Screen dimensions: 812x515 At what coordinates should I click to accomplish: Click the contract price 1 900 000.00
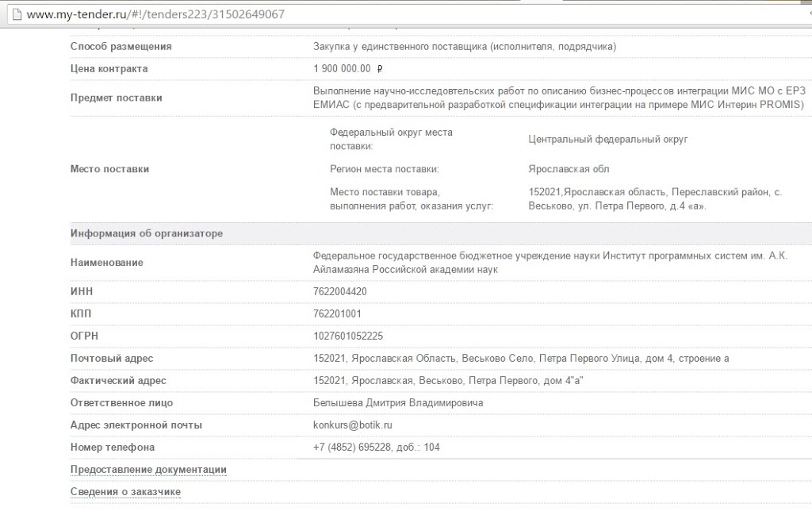click(x=342, y=69)
